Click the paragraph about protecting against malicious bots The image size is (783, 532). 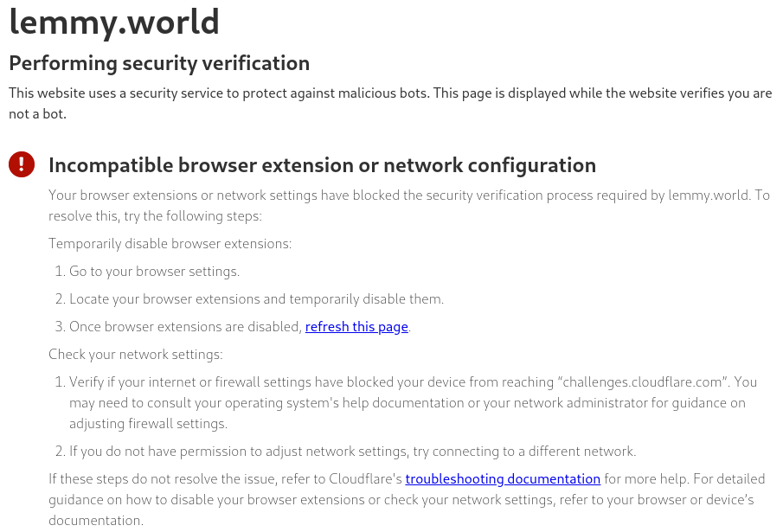coord(390,103)
